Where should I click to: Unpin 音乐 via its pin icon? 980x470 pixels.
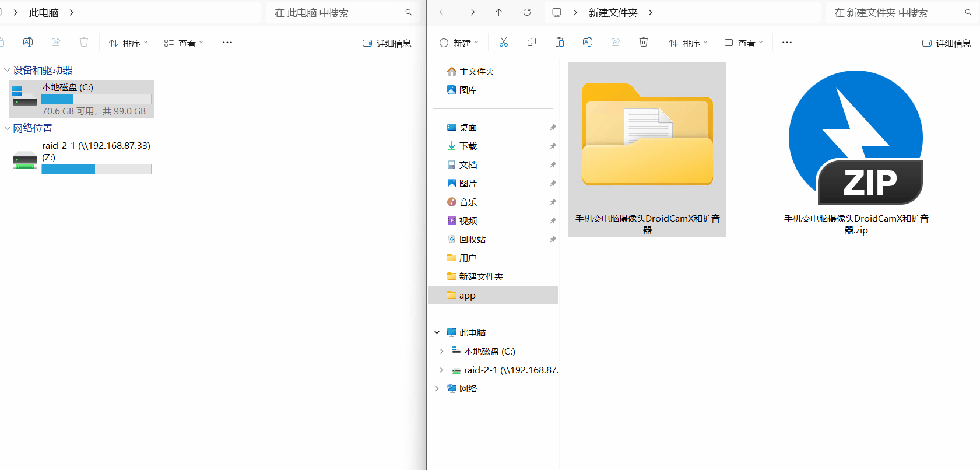pos(553,202)
